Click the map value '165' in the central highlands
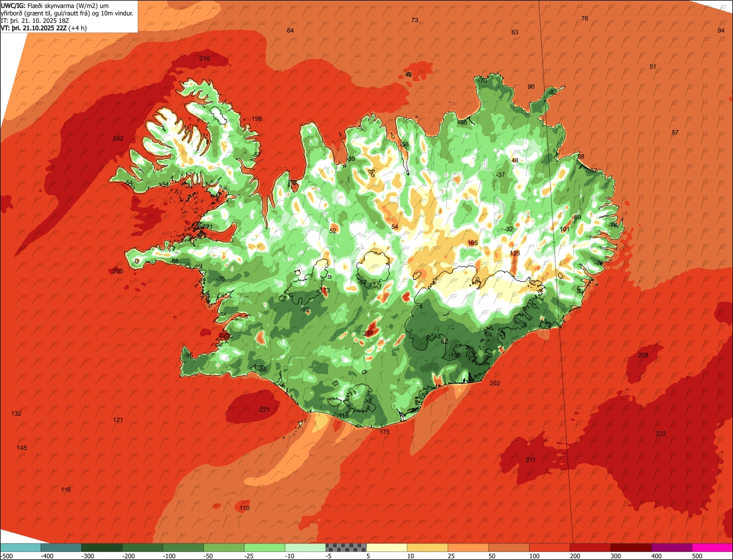 click(472, 243)
